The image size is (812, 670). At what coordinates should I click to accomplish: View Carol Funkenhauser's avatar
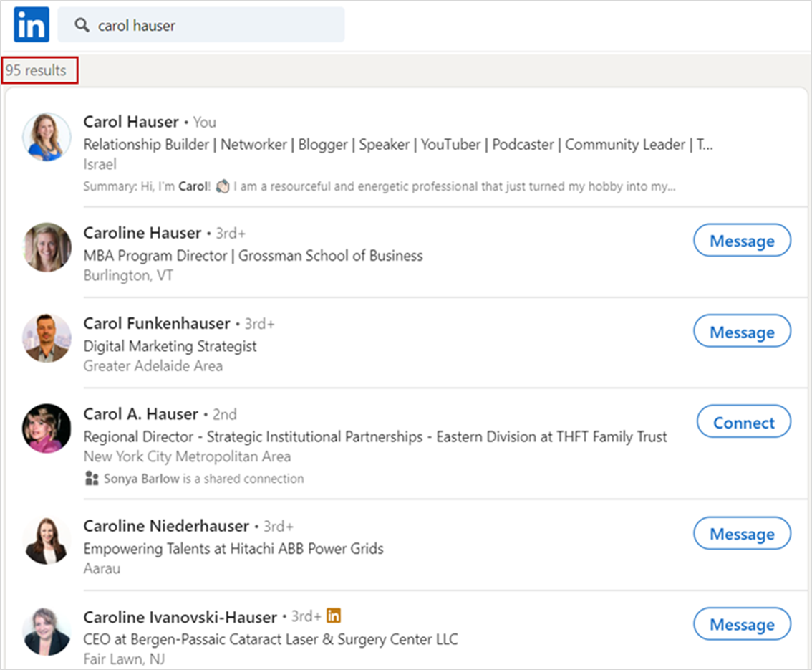coord(47,338)
